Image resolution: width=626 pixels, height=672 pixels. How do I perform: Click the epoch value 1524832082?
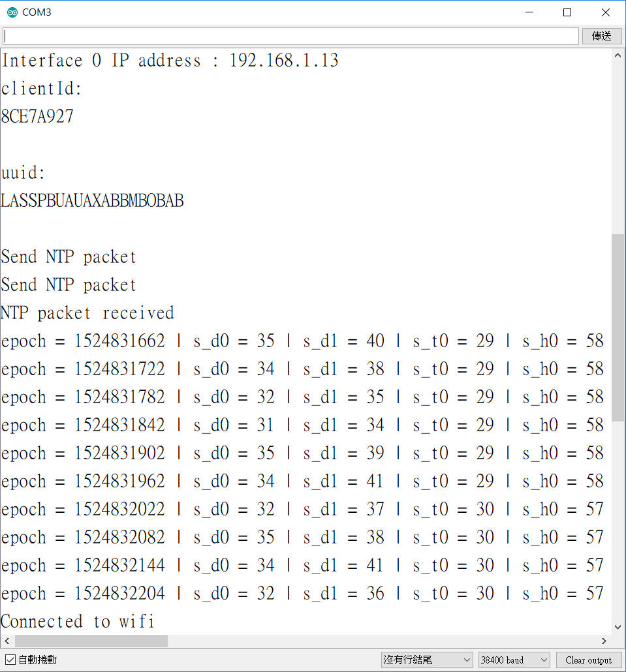point(119,538)
